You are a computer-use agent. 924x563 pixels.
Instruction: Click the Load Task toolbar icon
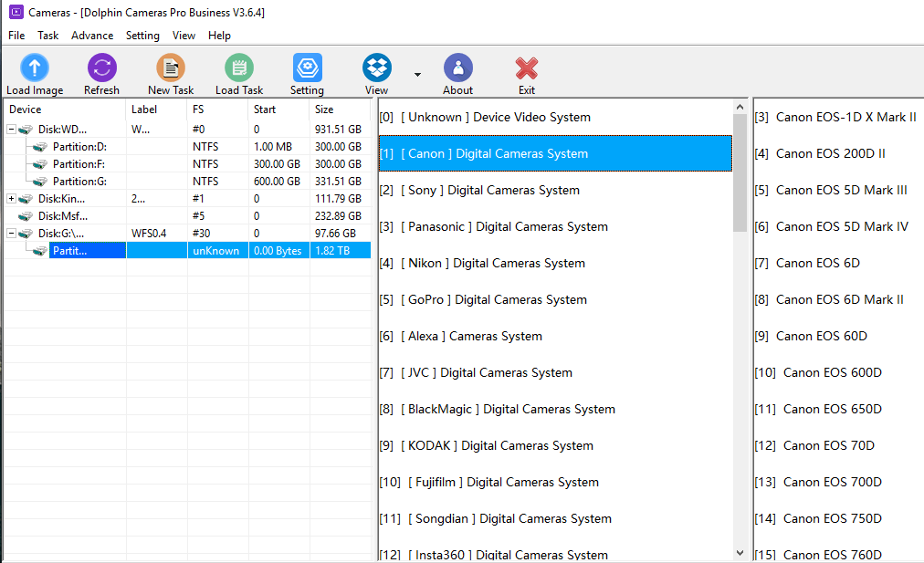(x=238, y=68)
